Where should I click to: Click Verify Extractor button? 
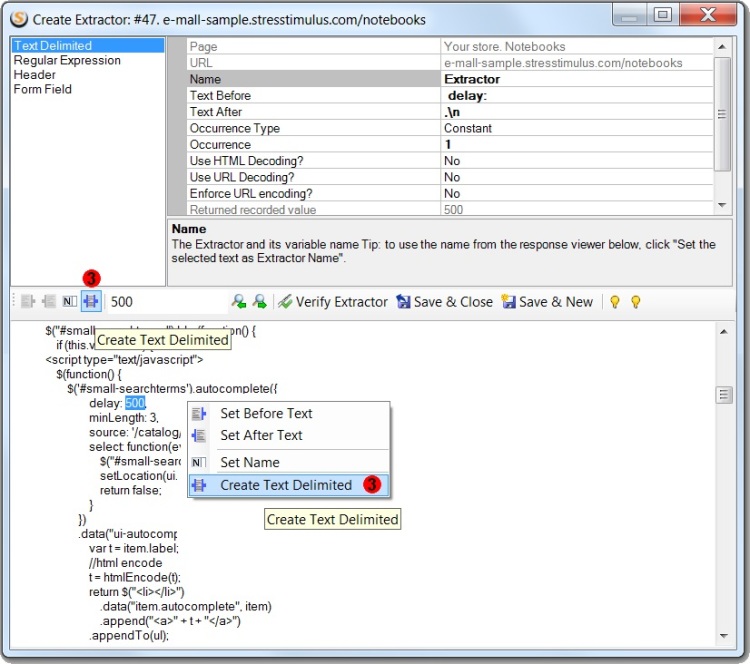[333, 302]
